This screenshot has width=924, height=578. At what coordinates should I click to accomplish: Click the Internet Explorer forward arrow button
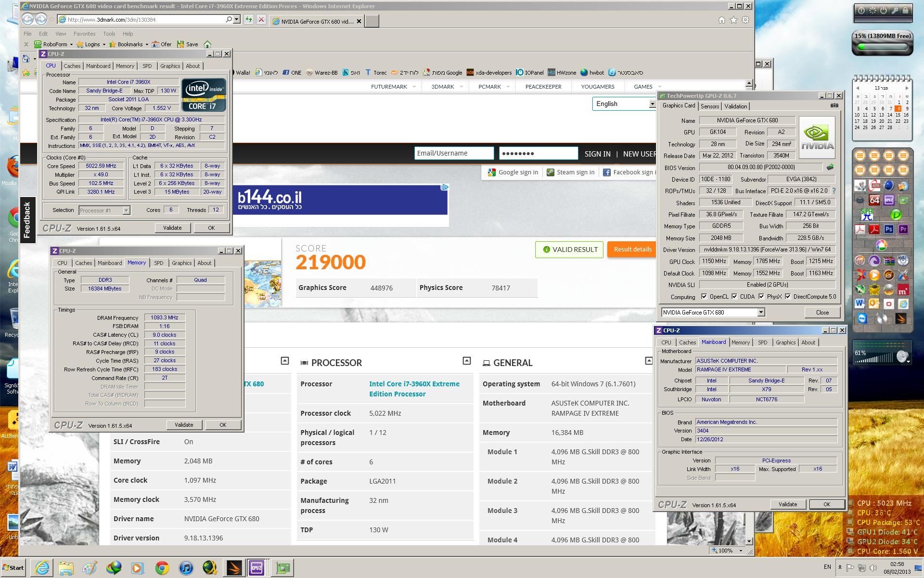point(41,19)
